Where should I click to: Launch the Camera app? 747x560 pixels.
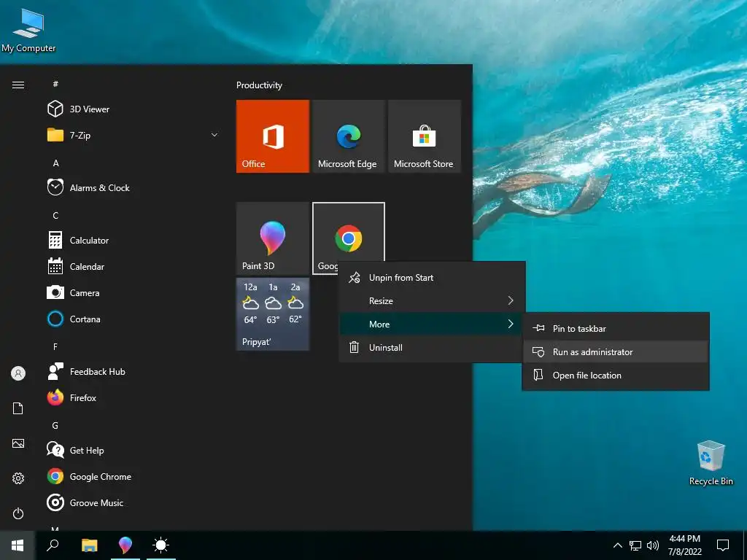(x=133, y=292)
